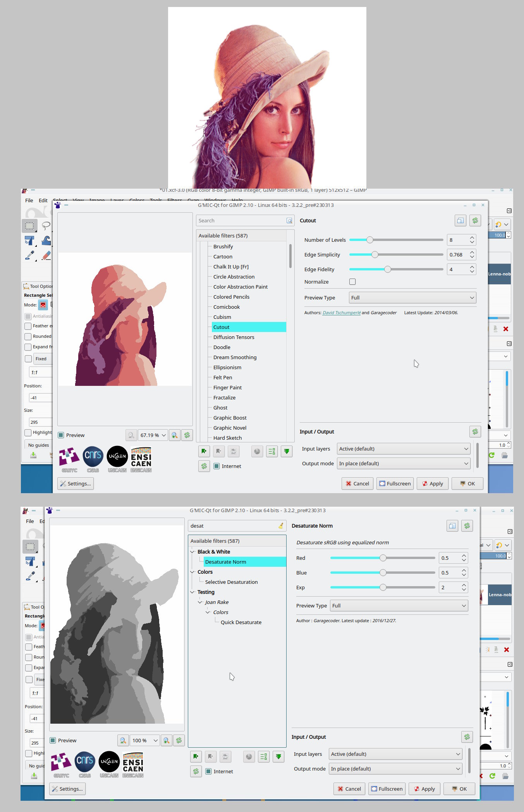Zoom in preview in Cutout dialog
This screenshot has width=524, height=812.
[x=175, y=435]
